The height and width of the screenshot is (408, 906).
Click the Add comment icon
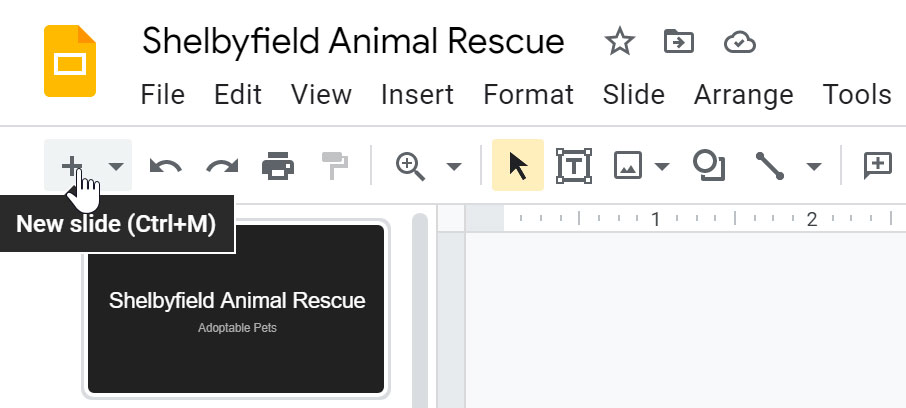point(877,166)
